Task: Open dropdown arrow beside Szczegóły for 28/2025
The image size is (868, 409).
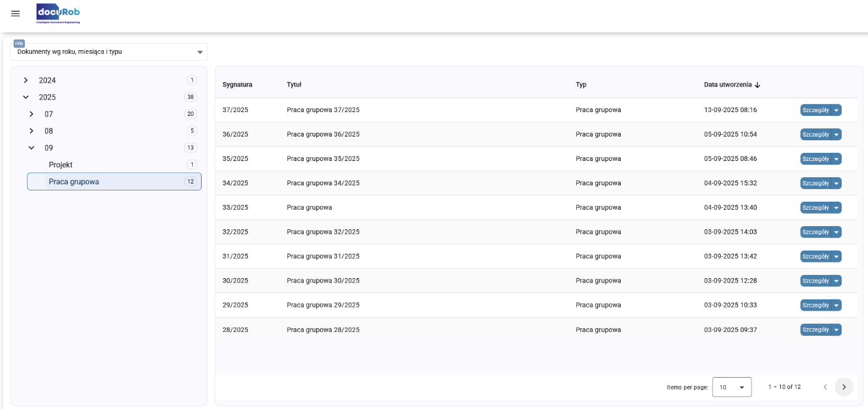Action: (x=836, y=330)
